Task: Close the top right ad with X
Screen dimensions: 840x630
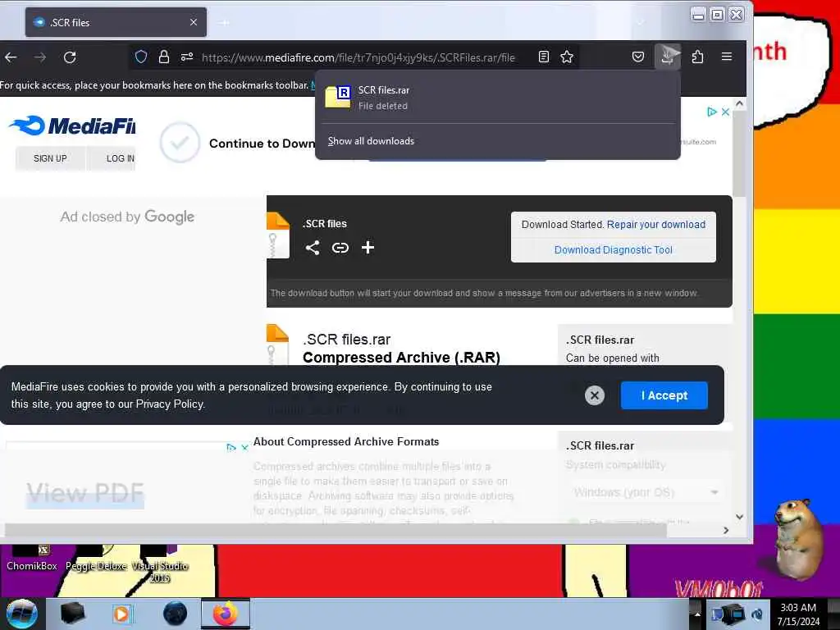Action: (x=725, y=112)
